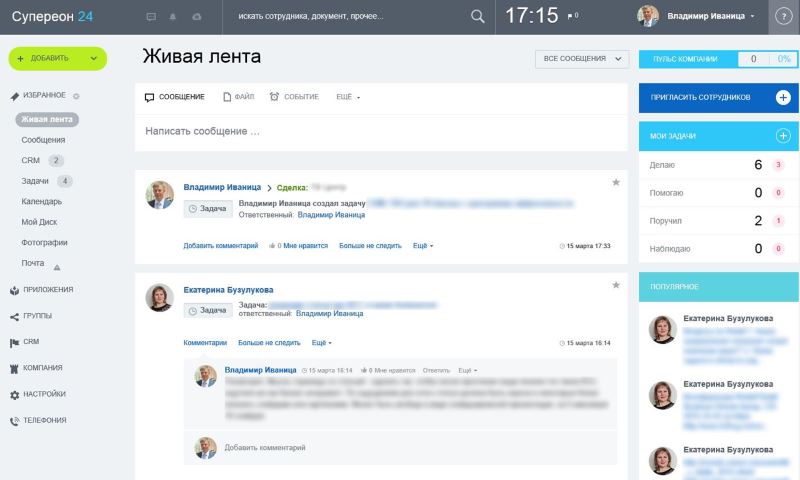Click the mail warning triangle icon

(57, 267)
